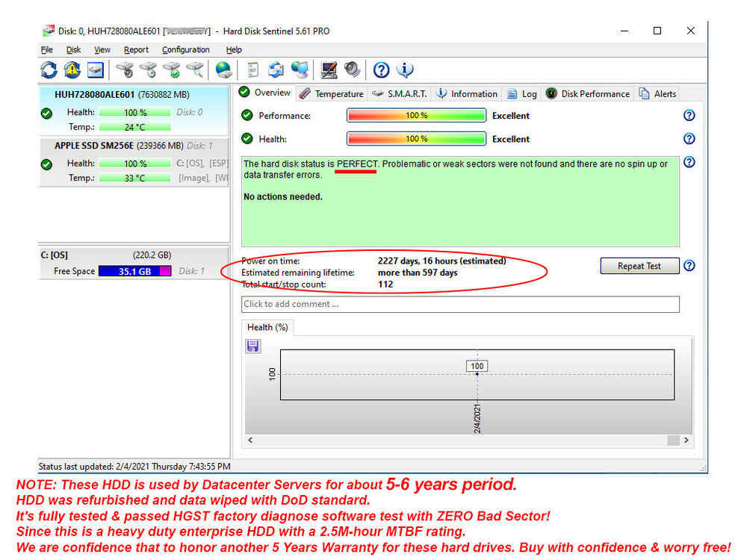Click the save floppy icon in Health chart
The height and width of the screenshot is (560, 747).
pos(253,346)
